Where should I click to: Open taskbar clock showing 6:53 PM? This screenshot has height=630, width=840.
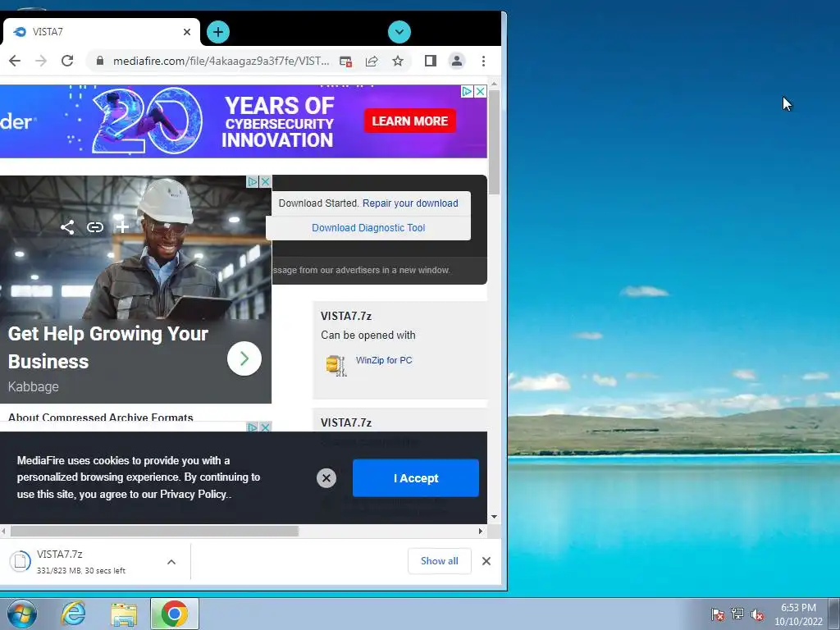coord(798,614)
